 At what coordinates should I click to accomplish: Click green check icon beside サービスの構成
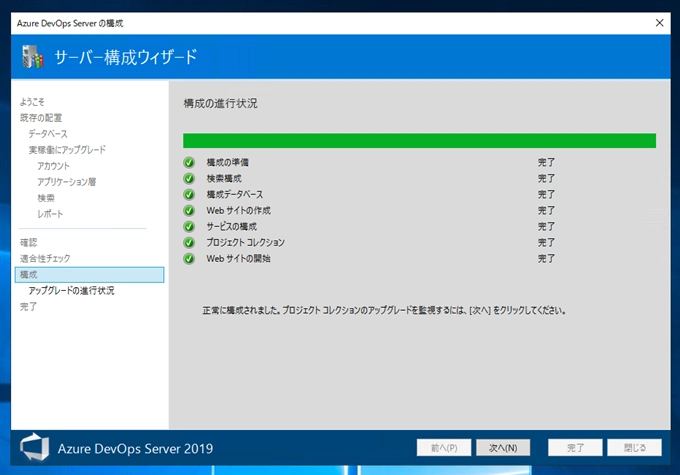point(189,227)
